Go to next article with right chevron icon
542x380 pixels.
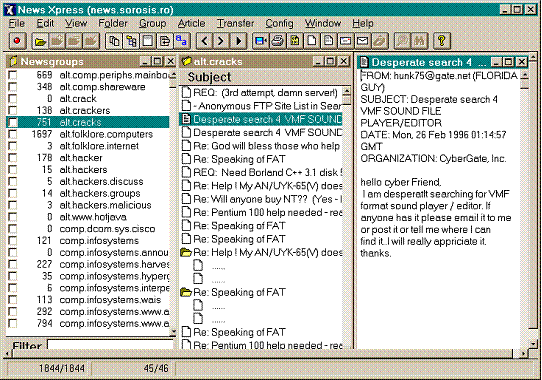[x=221, y=41]
